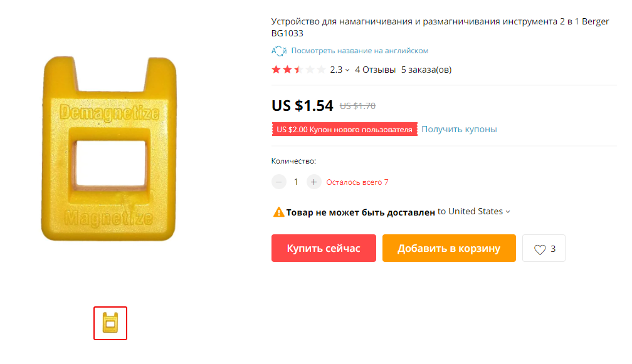
Task: Click the translate icon beside English title link
Action: [x=278, y=51]
